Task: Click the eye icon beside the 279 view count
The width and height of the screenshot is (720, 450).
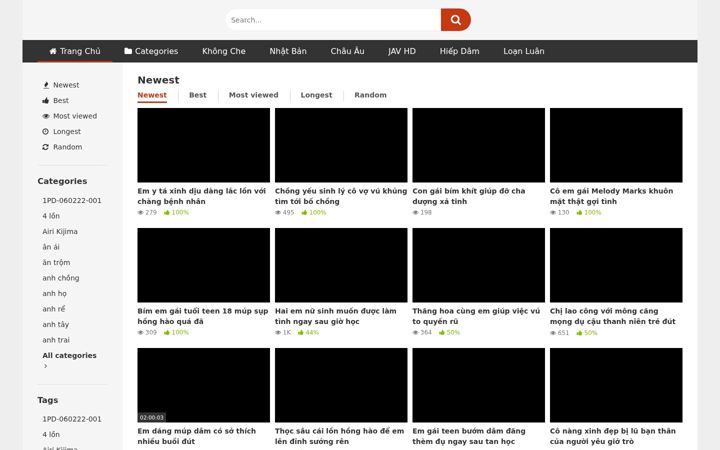Action: [x=141, y=213]
